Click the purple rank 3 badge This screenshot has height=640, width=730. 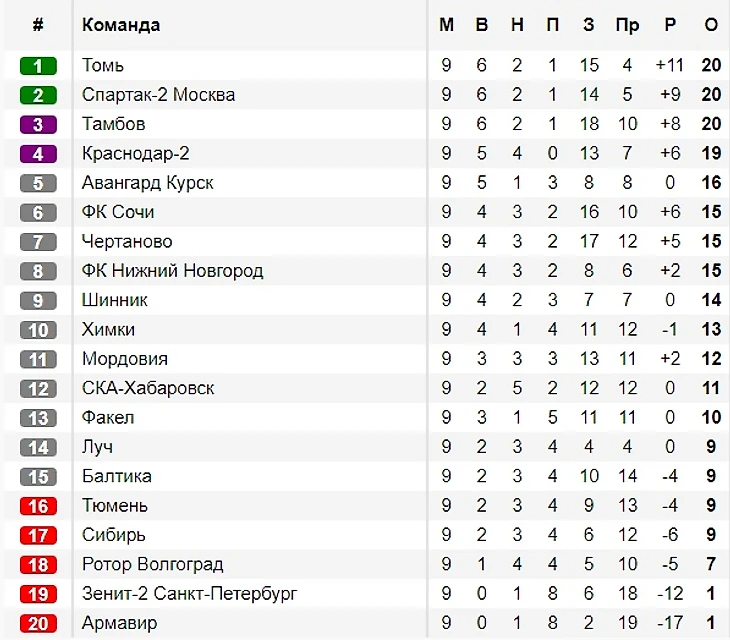(x=38, y=124)
